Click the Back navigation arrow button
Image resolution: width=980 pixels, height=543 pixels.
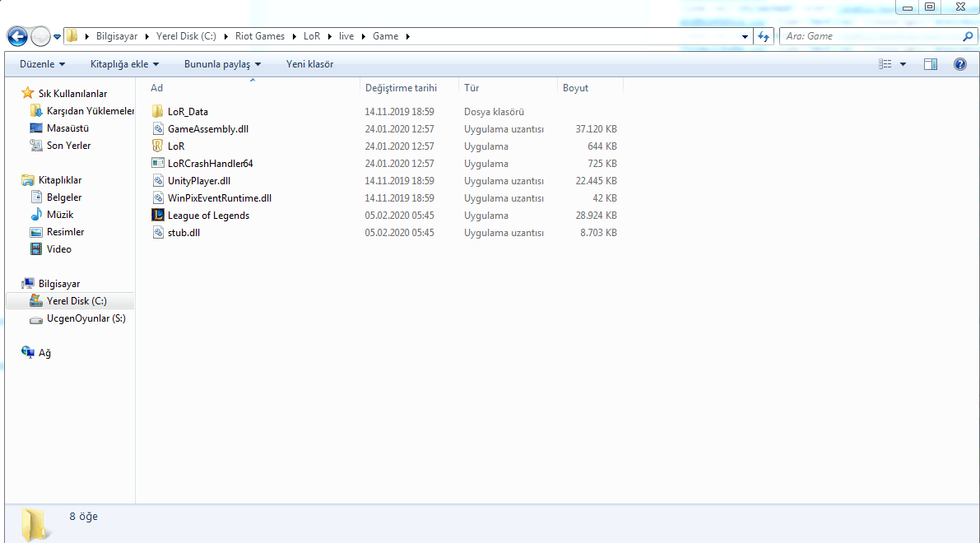(x=17, y=36)
